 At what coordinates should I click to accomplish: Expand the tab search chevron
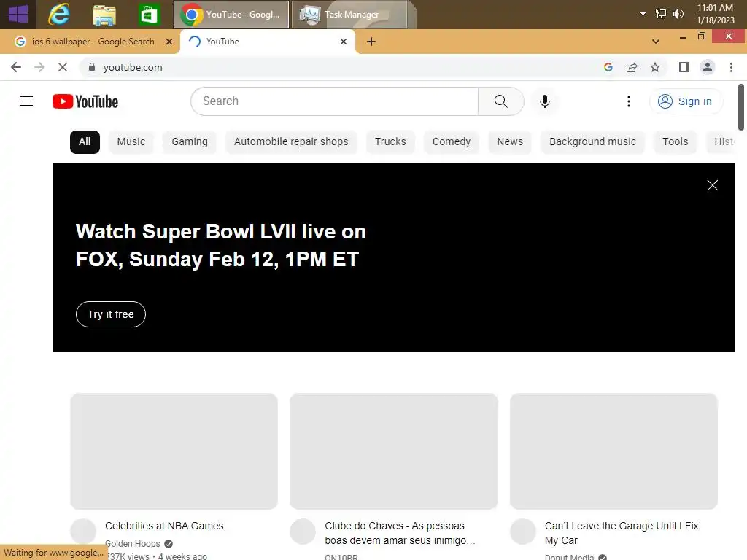coord(656,42)
